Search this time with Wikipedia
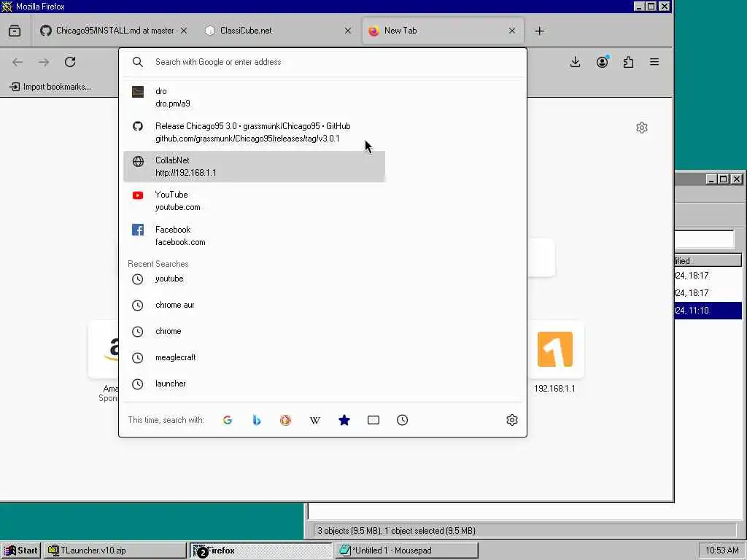The height and width of the screenshot is (560, 747). coord(315,420)
